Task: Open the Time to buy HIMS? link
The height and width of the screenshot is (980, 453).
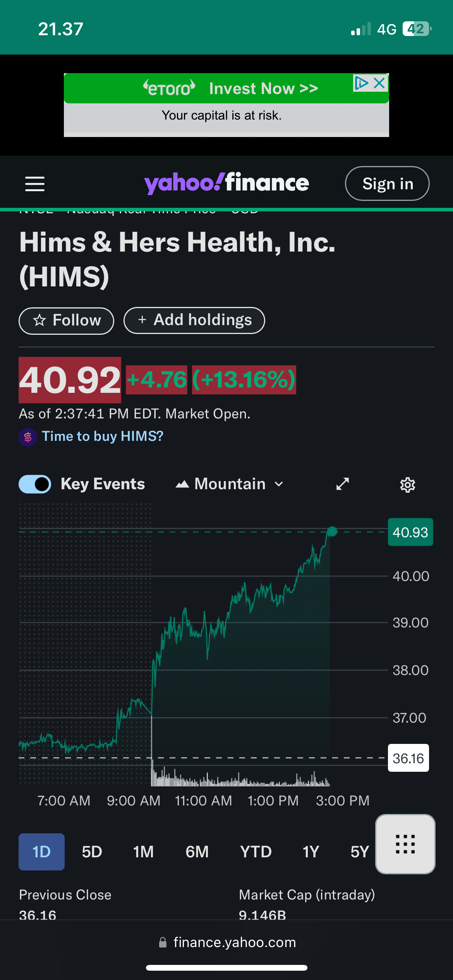Action: pos(103,436)
